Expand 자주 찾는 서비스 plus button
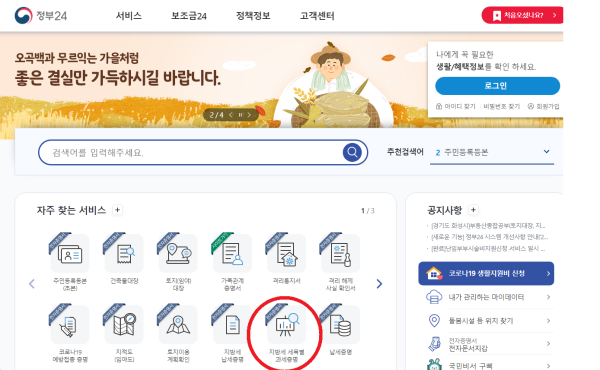 point(117,210)
